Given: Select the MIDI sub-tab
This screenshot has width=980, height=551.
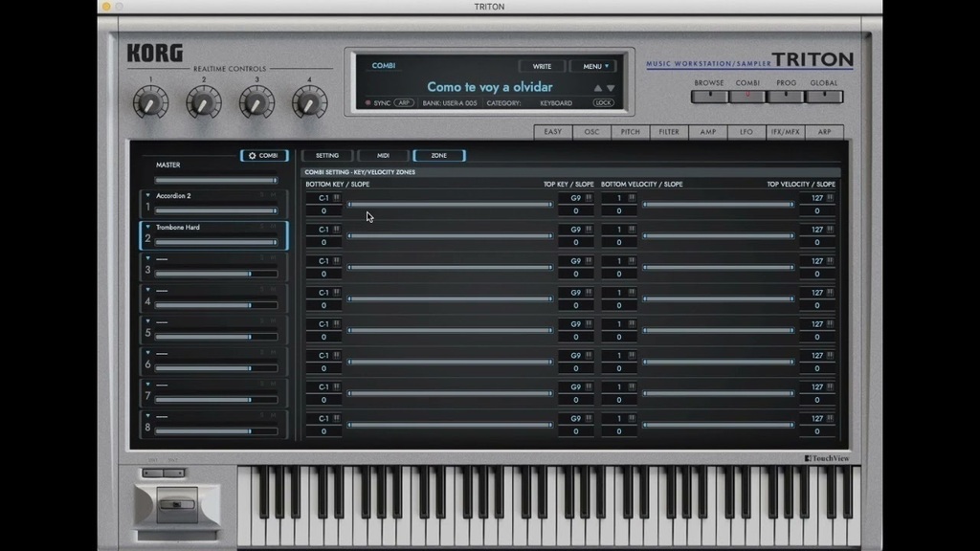Looking at the screenshot, I should pos(383,156).
